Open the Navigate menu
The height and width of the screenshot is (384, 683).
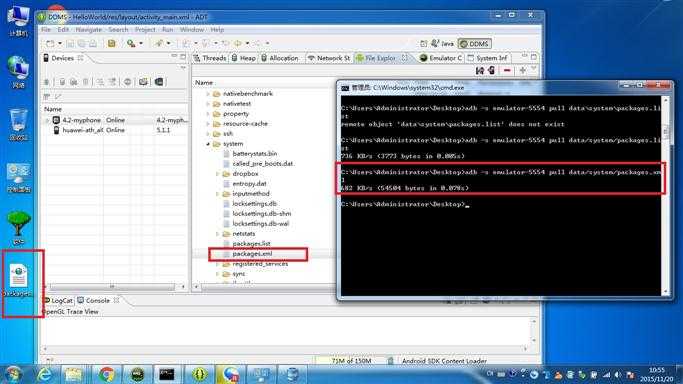click(x=88, y=30)
